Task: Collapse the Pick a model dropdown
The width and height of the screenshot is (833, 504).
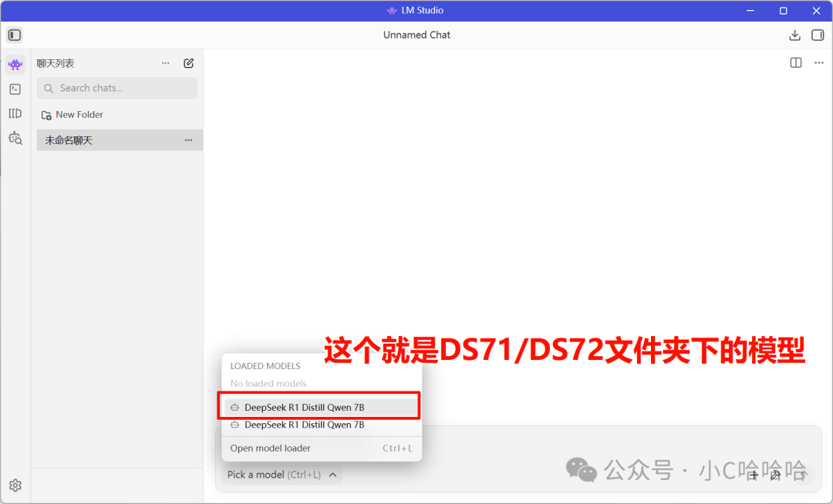Action: [x=282, y=474]
